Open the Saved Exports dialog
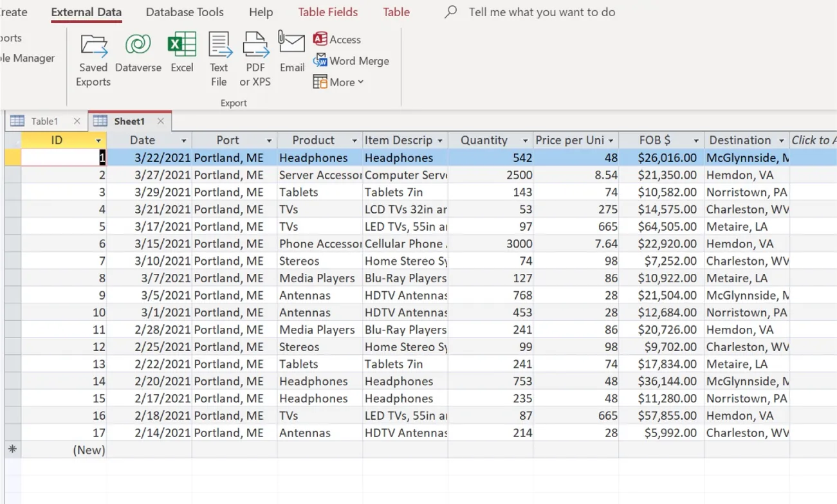This screenshot has width=837, height=504. [93, 58]
